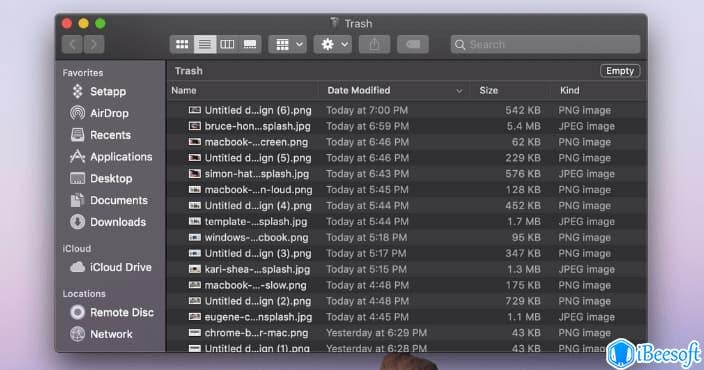Open Desktop in the sidebar

coord(101,178)
